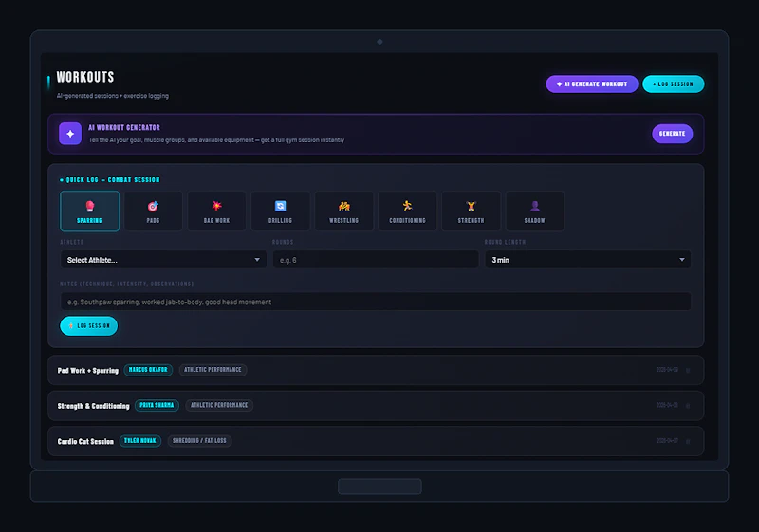Pick the Wrestling session type
759x532 pixels.
tap(343, 211)
